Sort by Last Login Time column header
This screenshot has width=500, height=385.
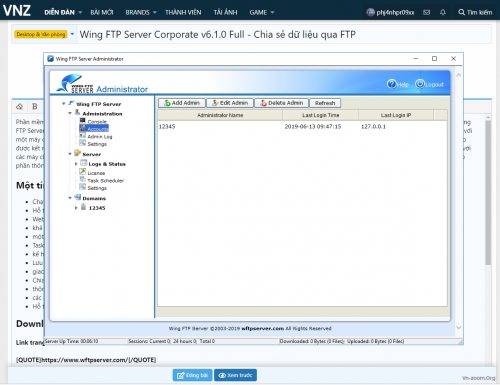pos(321,115)
